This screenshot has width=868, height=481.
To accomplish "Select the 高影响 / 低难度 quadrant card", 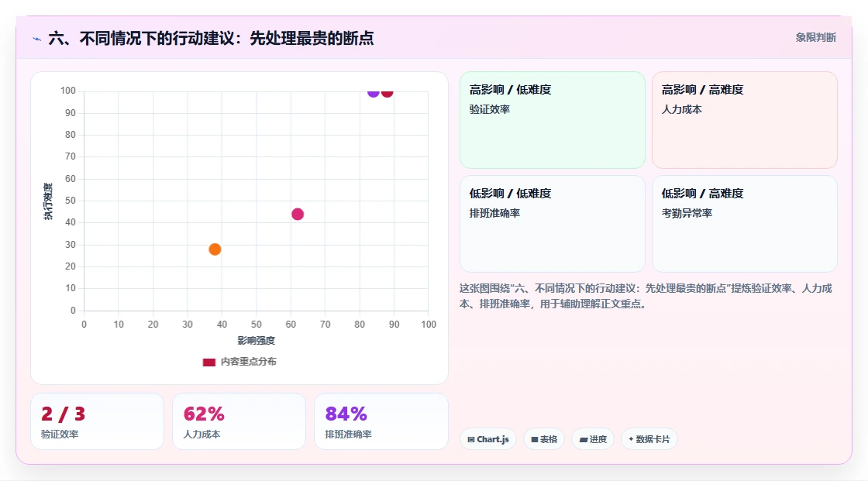I will (x=552, y=119).
